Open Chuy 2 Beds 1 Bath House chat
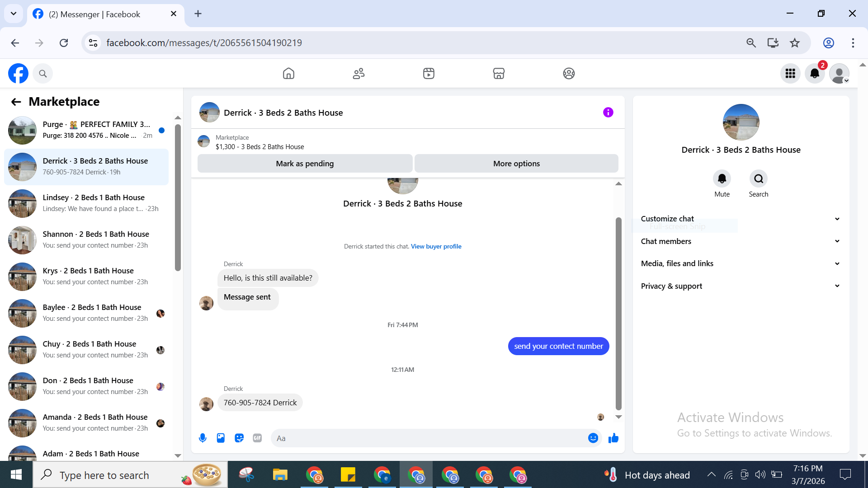The width and height of the screenshot is (868, 488). 86,350
